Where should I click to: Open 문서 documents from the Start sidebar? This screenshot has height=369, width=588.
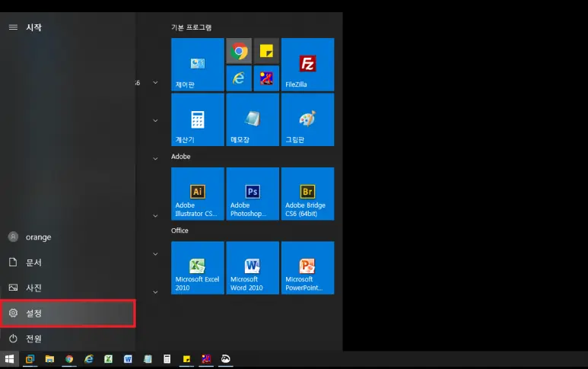click(68, 262)
